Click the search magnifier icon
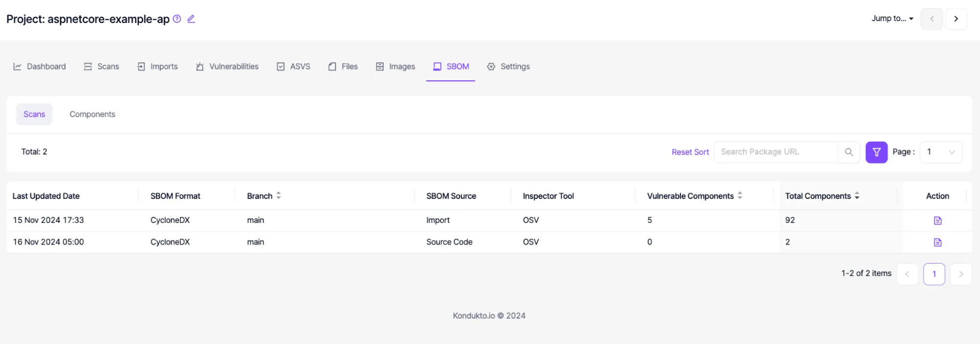The height and width of the screenshot is (344, 980). (x=849, y=152)
